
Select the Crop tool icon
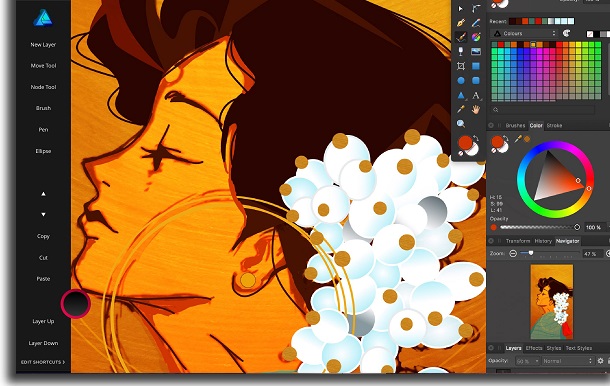coord(461,66)
